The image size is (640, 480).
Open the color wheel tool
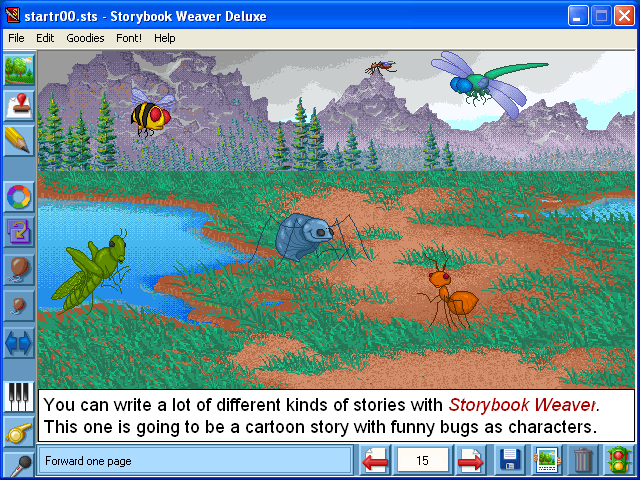(x=19, y=197)
